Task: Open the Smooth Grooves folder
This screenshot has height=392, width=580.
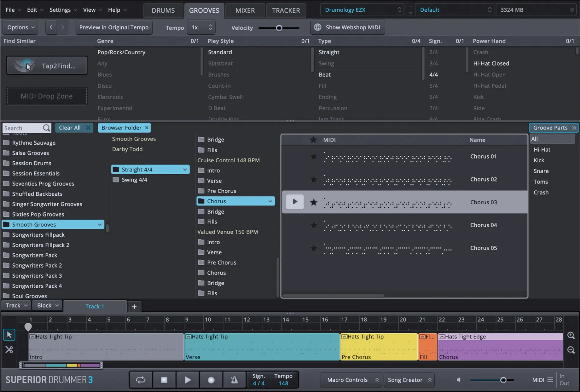Action: (x=53, y=225)
